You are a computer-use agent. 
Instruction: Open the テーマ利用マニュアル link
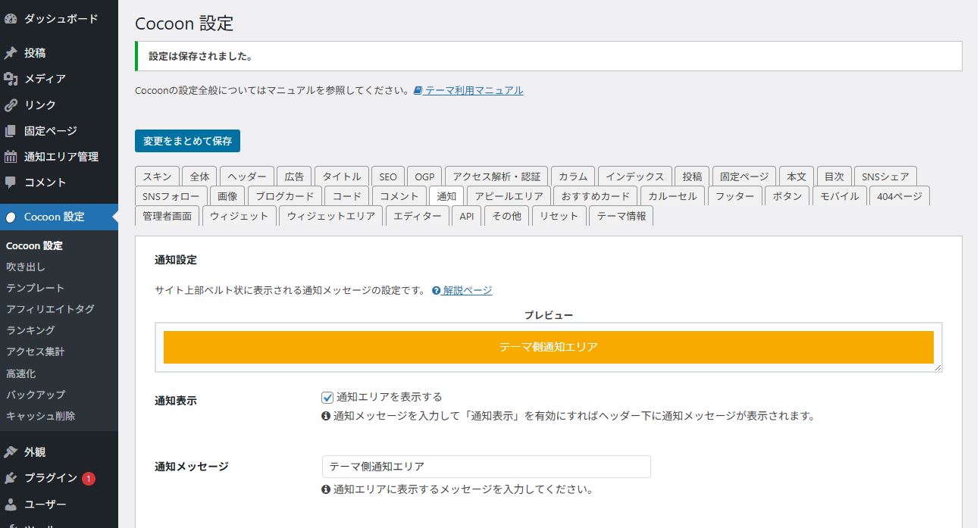(x=474, y=90)
